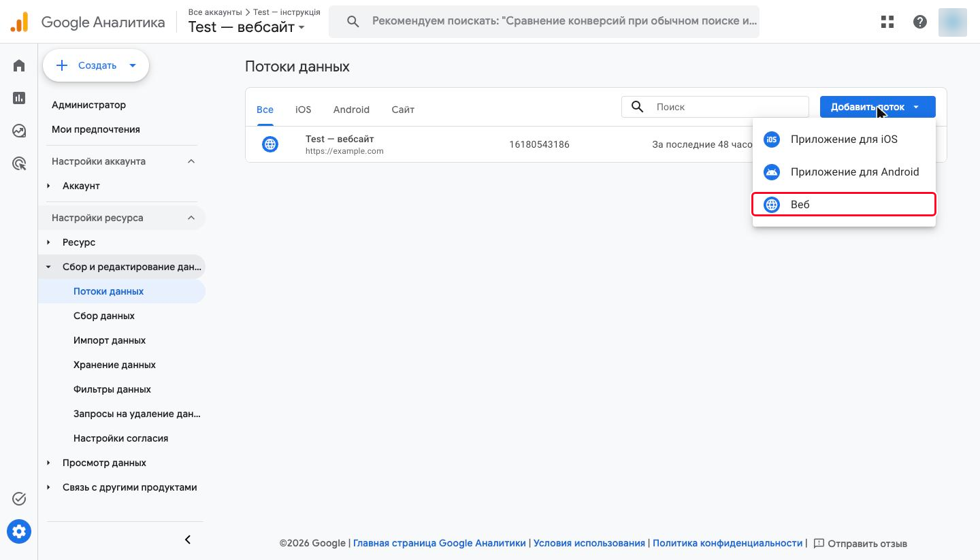This screenshot has height=560, width=980.
Task: Click the magnifier icon in Поиск field
Action: pos(638,107)
